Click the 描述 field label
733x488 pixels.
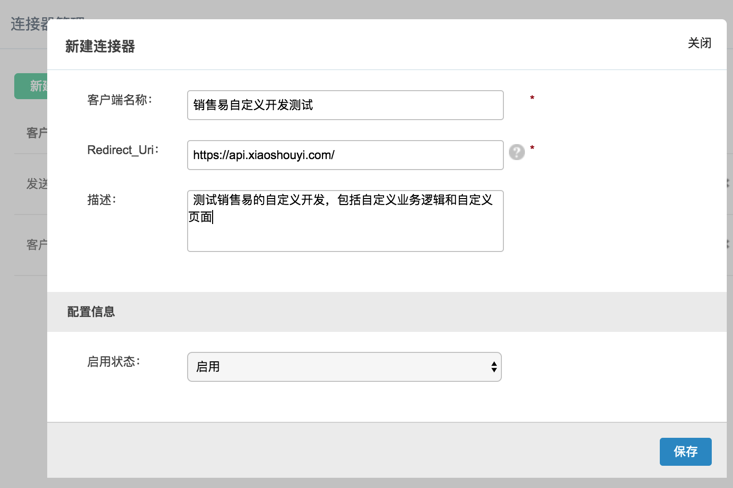pyautogui.click(x=101, y=200)
